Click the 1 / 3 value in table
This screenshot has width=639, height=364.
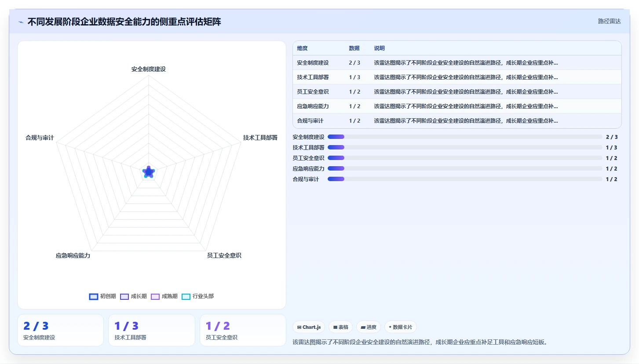[x=354, y=77]
